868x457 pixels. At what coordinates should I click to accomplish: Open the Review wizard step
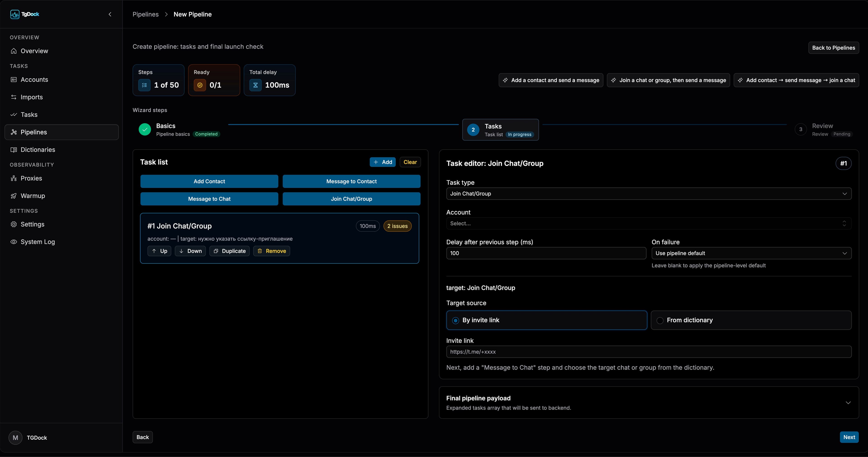[823, 130]
